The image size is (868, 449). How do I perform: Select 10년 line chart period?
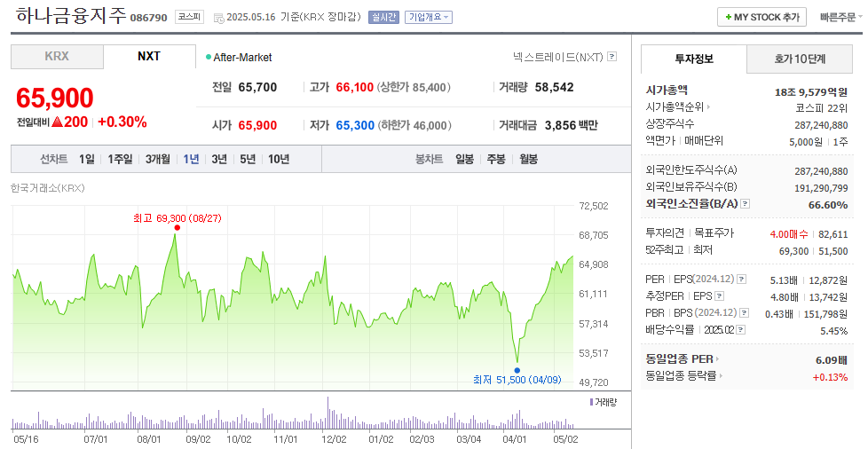279,160
